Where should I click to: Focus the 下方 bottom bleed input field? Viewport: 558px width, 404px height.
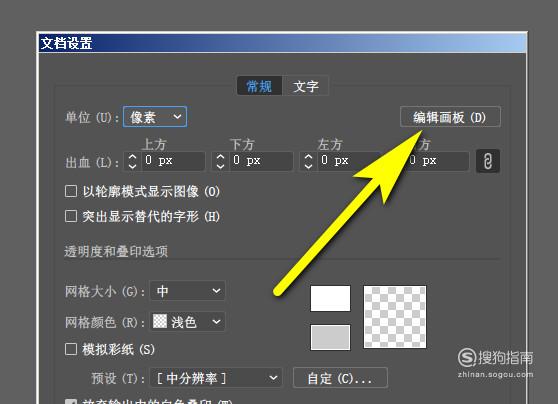(261, 161)
